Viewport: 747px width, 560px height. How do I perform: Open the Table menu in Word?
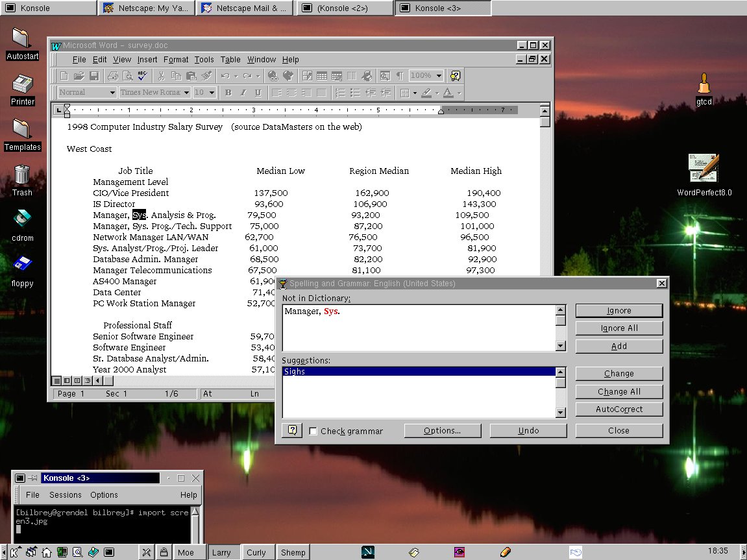pos(230,60)
